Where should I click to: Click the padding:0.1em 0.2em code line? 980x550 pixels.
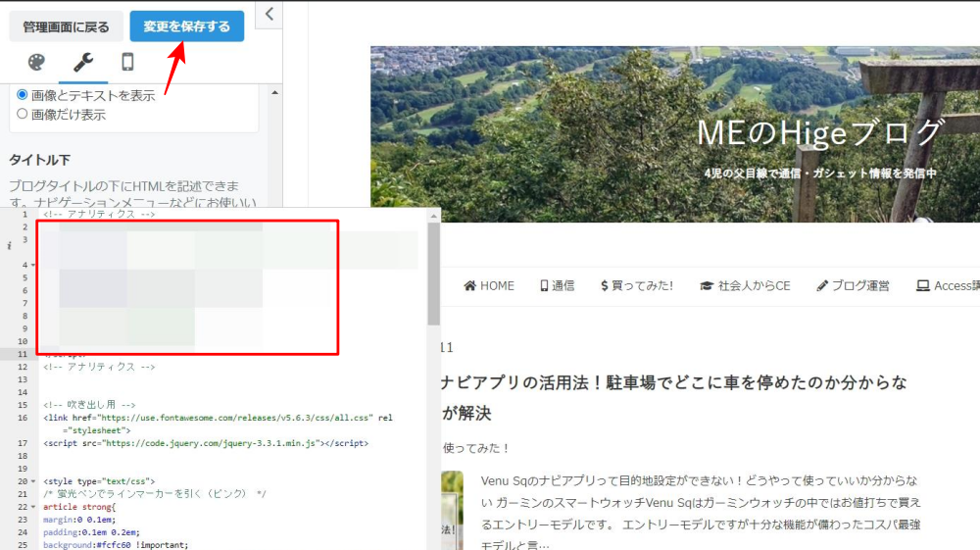pyautogui.click(x=91, y=532)
